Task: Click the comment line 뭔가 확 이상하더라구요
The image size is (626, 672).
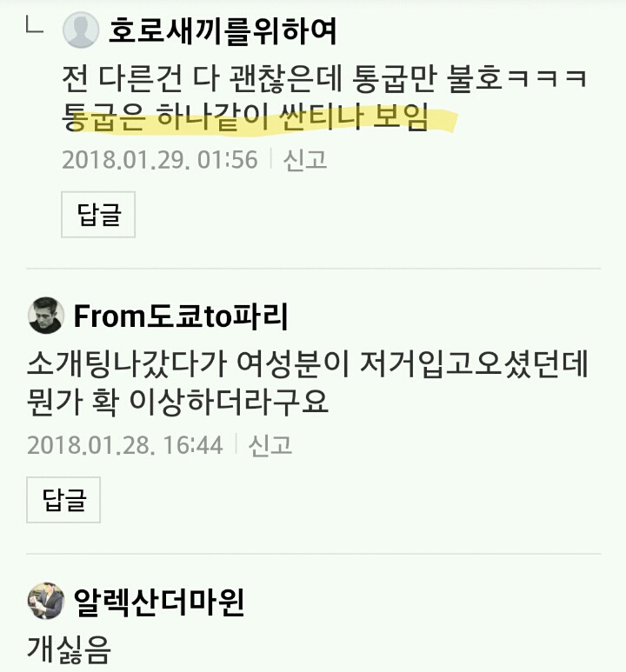Action: tap(177, 402)
